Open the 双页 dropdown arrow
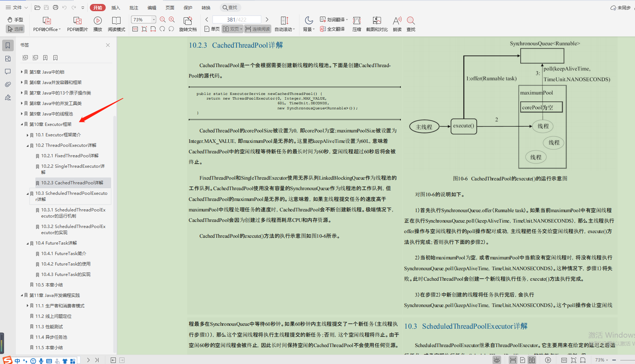 (x=241, y=29)
